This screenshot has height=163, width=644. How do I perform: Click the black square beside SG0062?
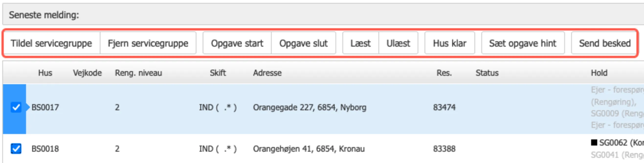click(594, 142)
